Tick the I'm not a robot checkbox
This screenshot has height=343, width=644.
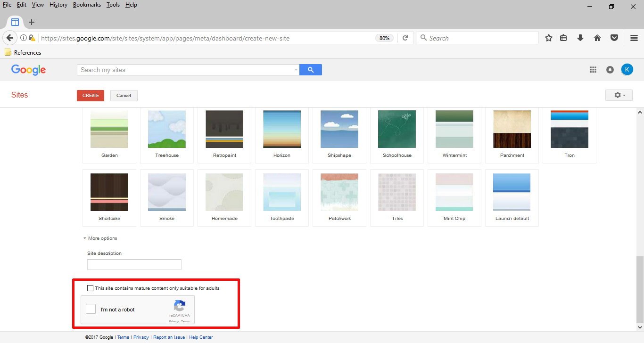91,309
